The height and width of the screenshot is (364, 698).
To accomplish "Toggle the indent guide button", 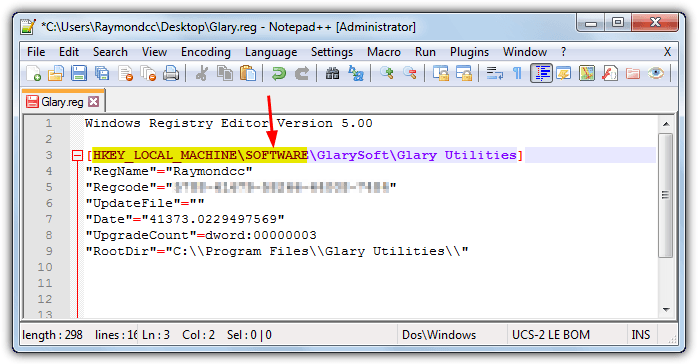I will click(x=541, y=73).
